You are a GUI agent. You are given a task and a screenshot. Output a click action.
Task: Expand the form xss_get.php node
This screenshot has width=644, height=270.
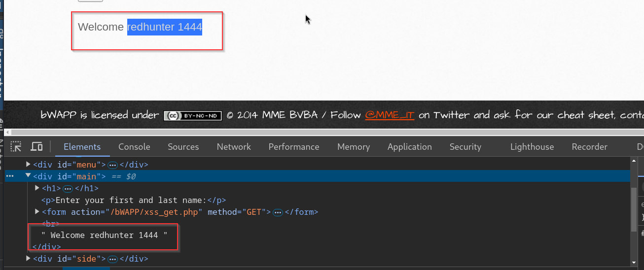pos(37,212)
